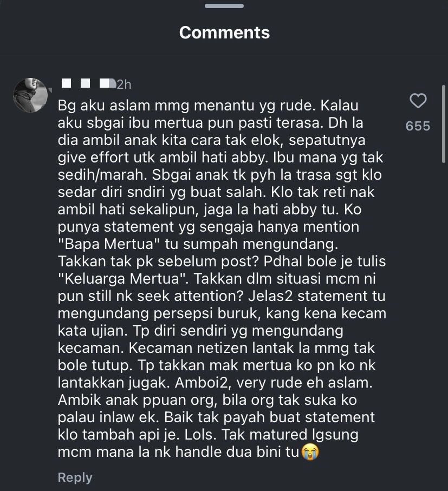Like the comment with the heart icon
Viewport: 448px width, 491px height.
[x=418, y=101]
